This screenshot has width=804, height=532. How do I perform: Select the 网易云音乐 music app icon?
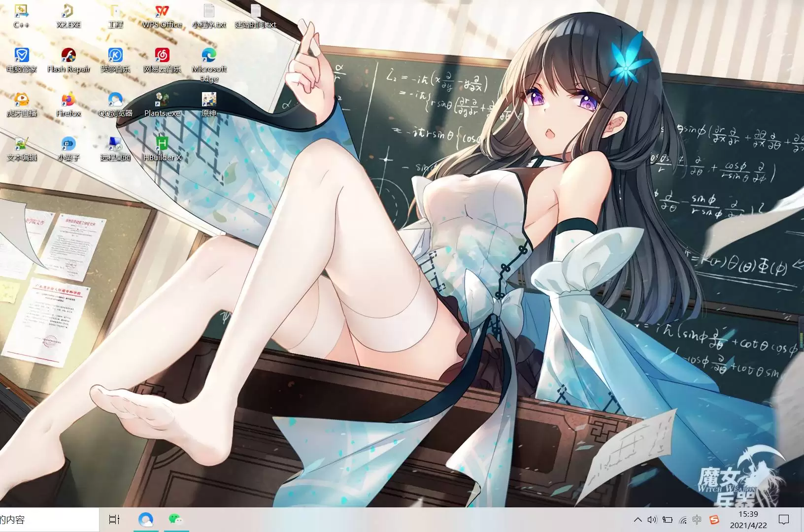(x=162, y=56)
